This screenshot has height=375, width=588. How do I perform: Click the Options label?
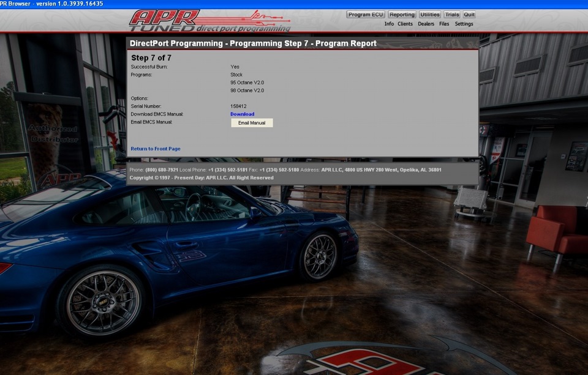140,98
